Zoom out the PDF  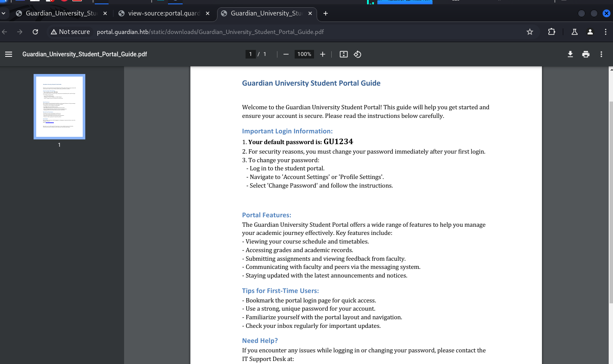click(286, 54)
